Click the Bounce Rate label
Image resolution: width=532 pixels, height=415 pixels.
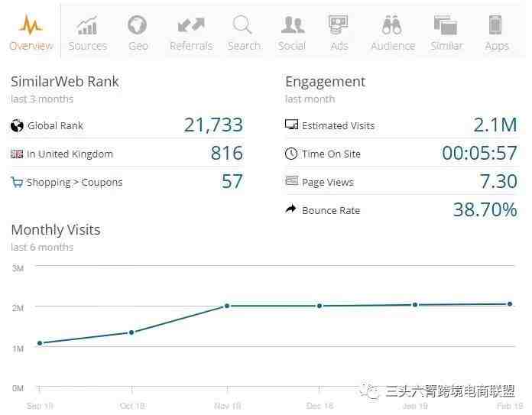[x=331, y=211]
